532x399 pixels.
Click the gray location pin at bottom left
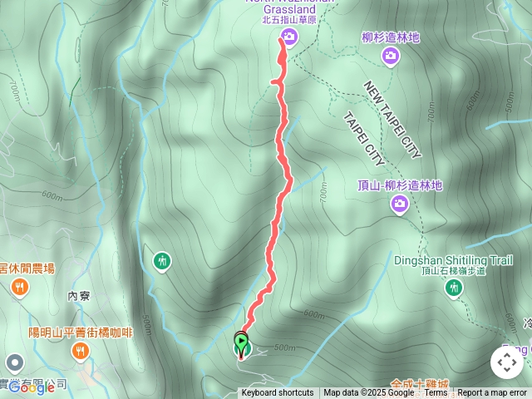(15, 362)
